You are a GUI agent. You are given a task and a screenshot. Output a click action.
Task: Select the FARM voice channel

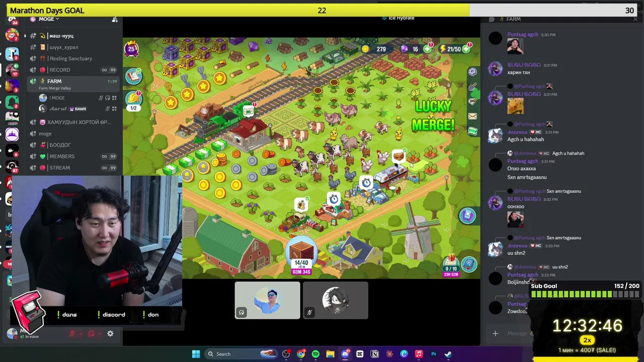point(73,83)
